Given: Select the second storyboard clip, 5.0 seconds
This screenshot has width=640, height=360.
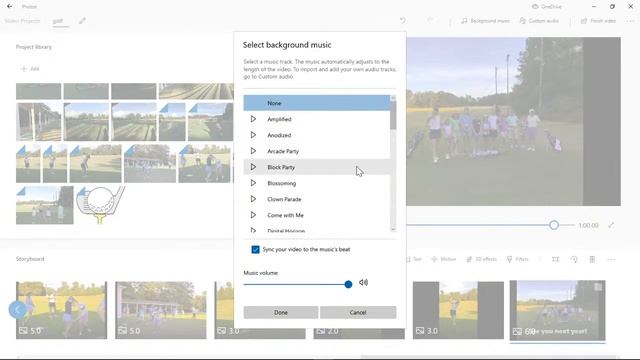Looking at the screenshot, I should 161,310.
